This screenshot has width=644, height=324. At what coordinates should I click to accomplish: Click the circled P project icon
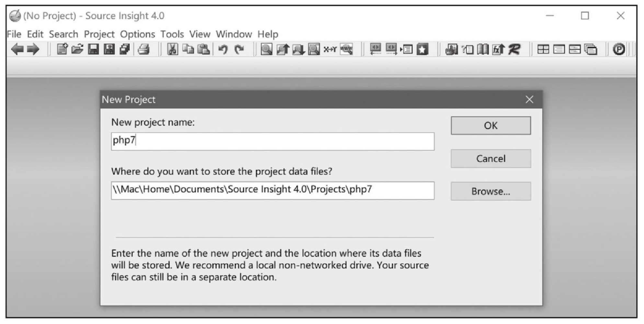point(619,49)
